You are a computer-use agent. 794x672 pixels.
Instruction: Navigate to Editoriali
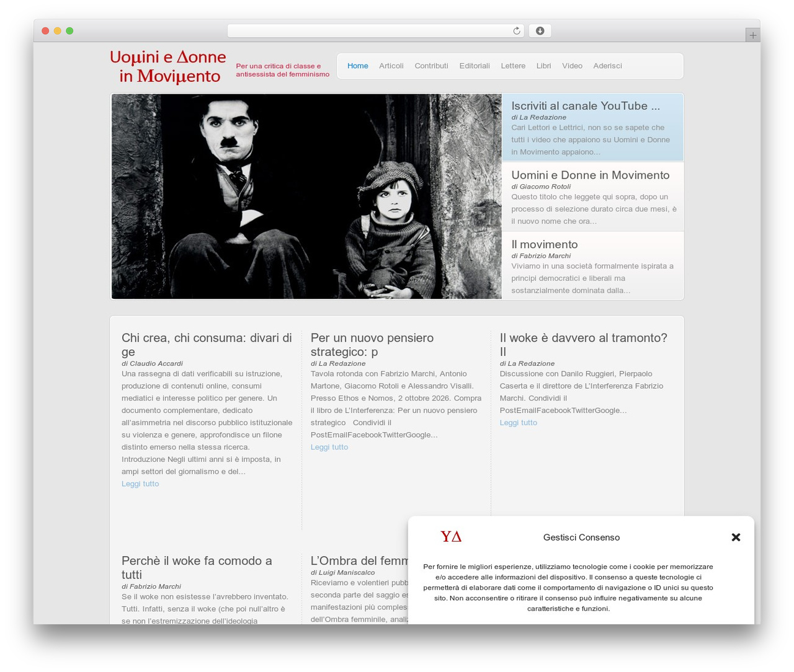[x=475, y=66]
